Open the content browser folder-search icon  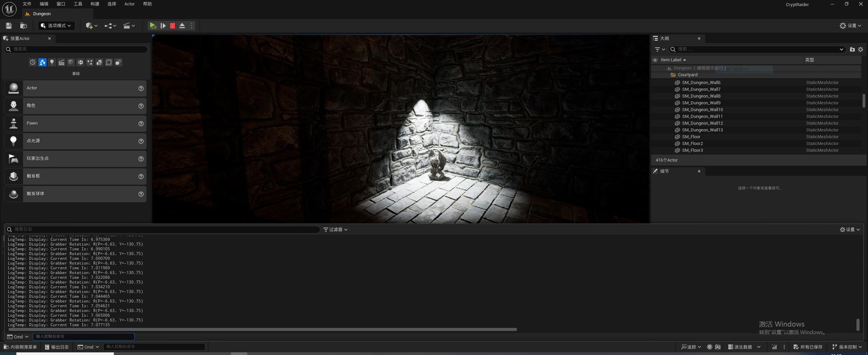point(23,26)
